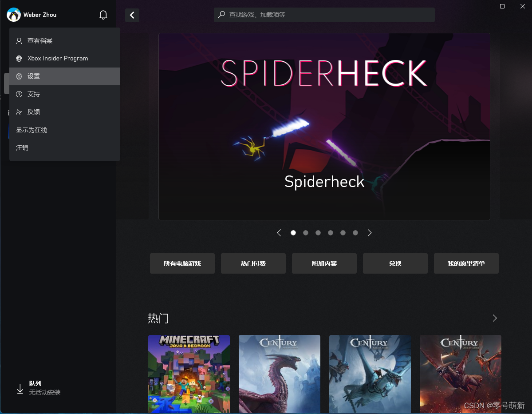Viewport: 532px width, 414px height.
Task: Maximize the Xbox app window
Action: coord(502,6)
